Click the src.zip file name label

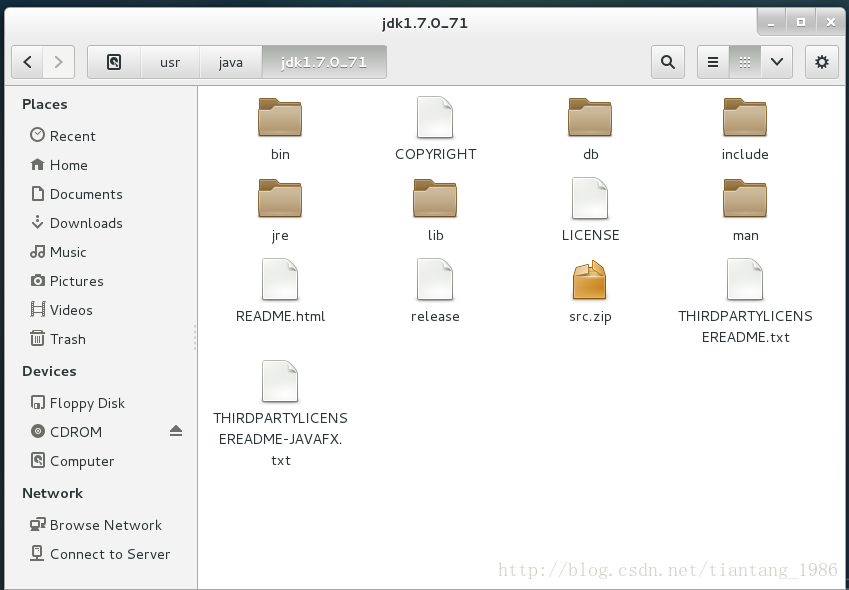pos(590,317)
